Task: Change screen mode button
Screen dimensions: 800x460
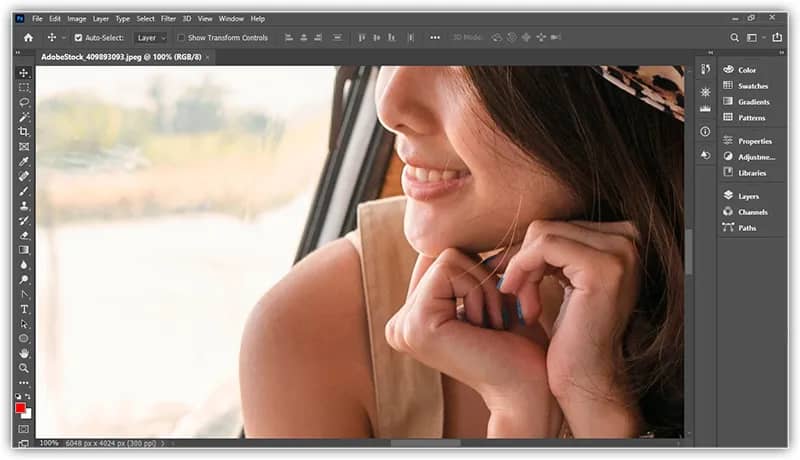Action: (23, 443)
